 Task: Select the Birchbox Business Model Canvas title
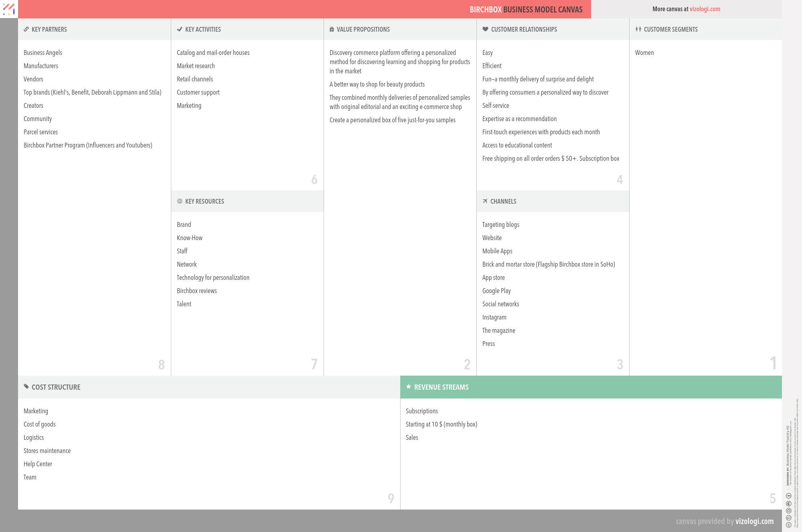[526, 10]
